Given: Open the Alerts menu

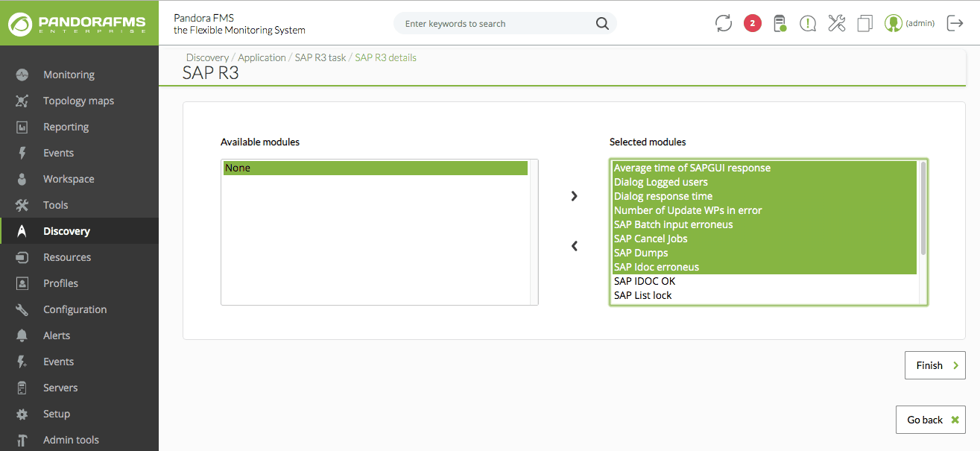Looking at the screenshot, I should [x=57, y=335].
